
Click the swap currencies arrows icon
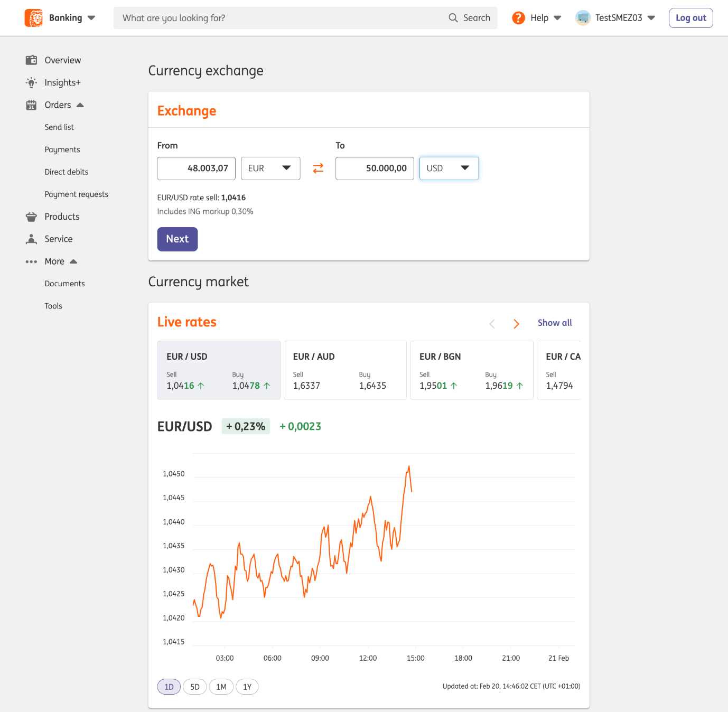coord(318,168)
